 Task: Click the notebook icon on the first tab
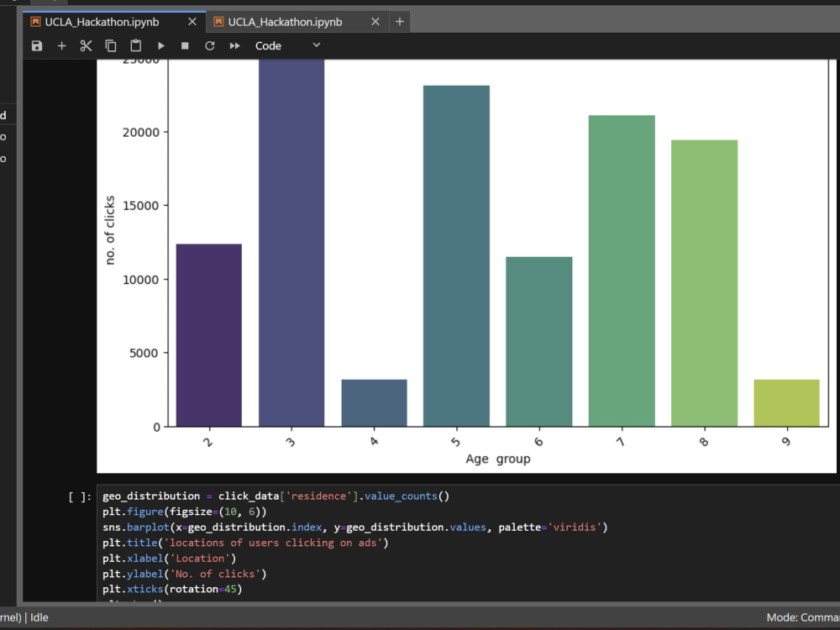tap(35, 22)
